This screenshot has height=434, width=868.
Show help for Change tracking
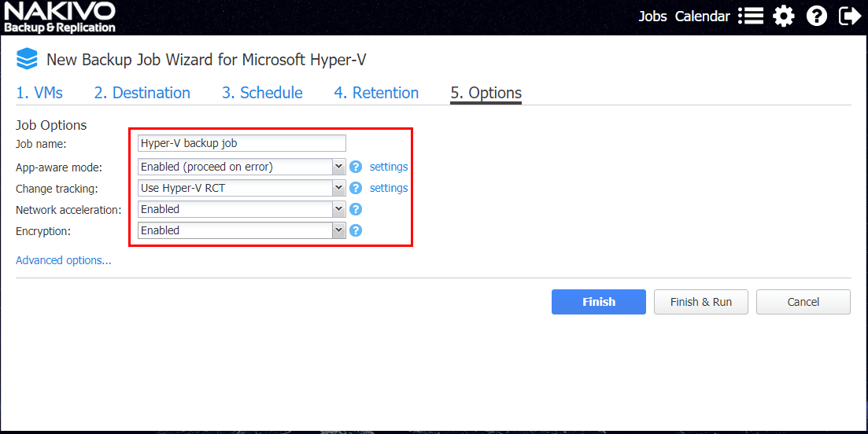[356, 188]
